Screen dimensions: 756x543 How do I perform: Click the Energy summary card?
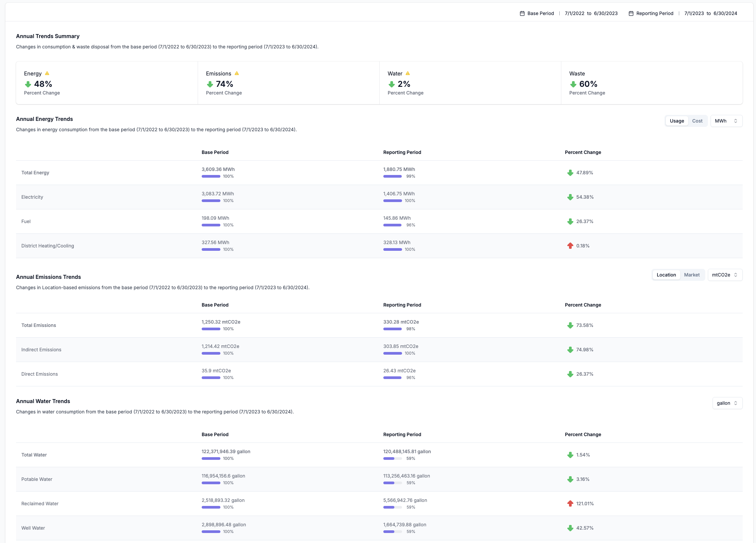pyautogui.click(x=107, y=83)
